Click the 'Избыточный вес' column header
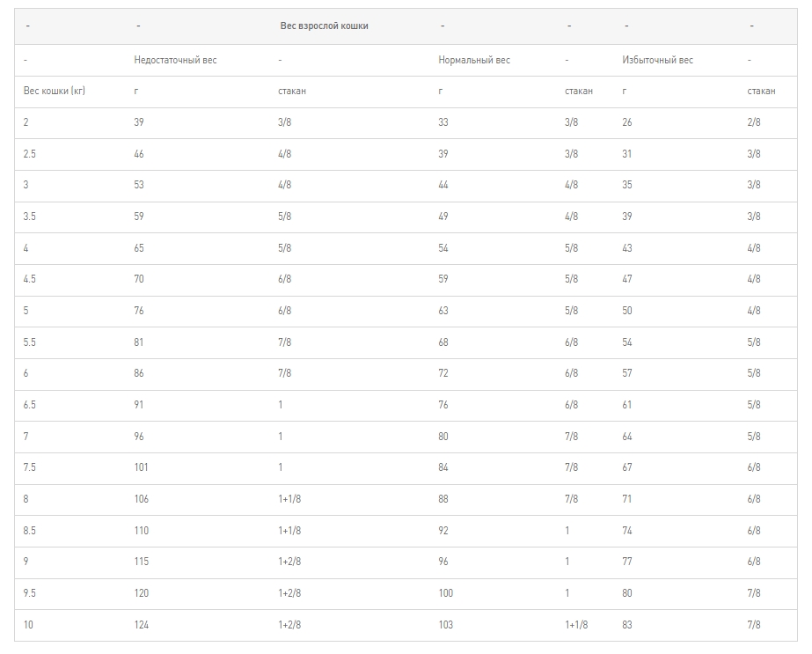The width and height of the screenshot is (812, 654). coord(657,60)
